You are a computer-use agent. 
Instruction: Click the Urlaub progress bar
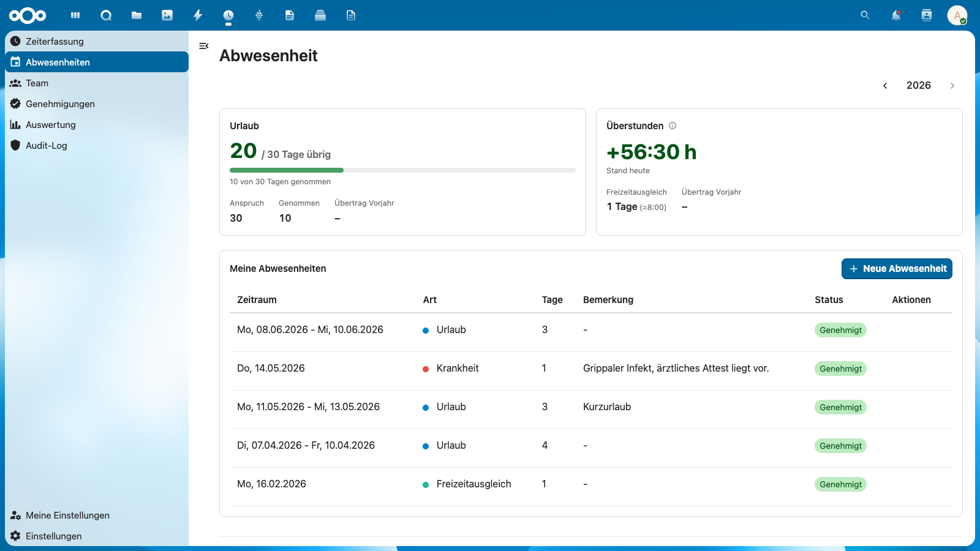click(x=402, y=170)
